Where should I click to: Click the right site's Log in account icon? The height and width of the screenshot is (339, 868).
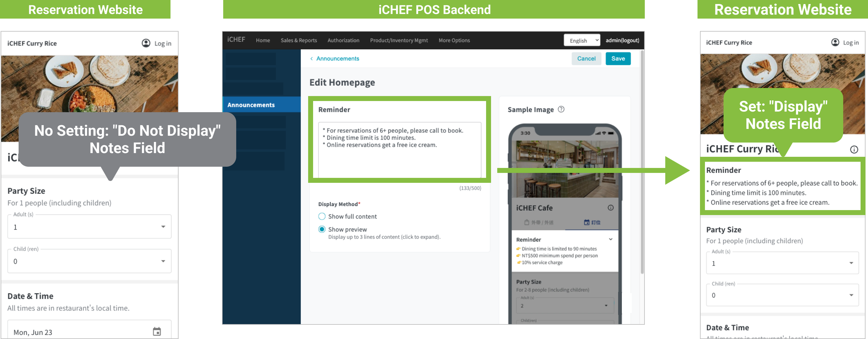[x=835, y=42]
